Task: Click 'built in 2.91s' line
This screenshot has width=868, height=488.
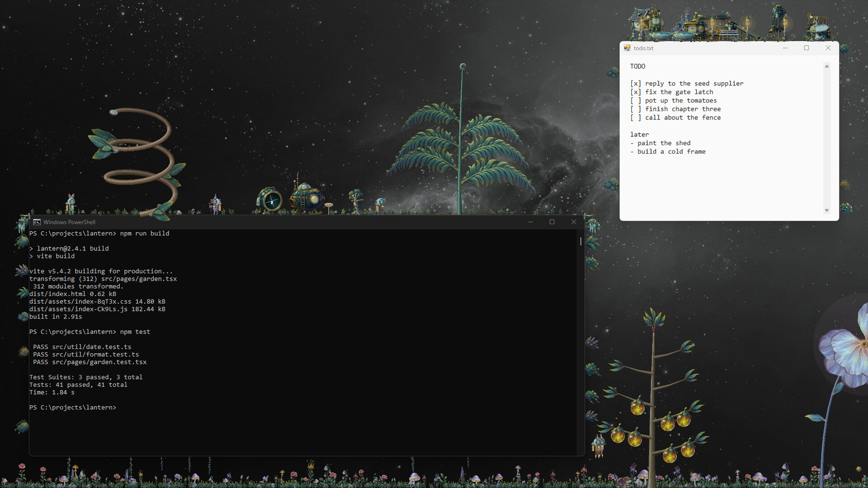Action: [56, 317]
